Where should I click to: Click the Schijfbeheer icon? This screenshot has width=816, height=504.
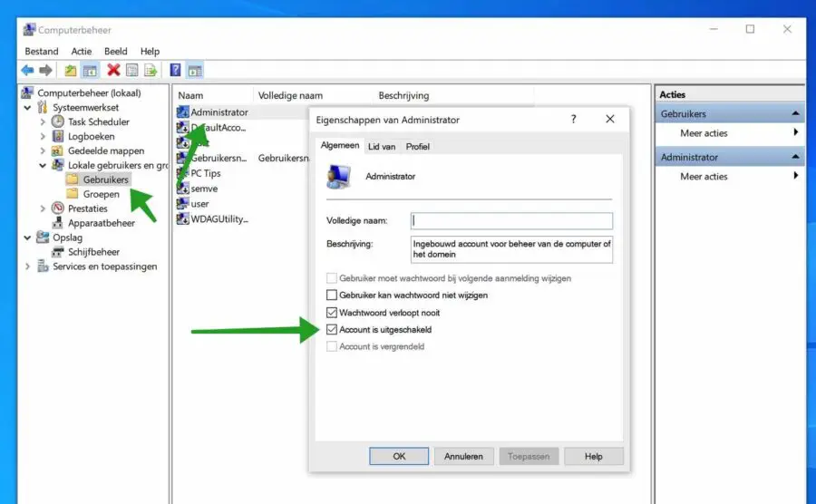57,252
